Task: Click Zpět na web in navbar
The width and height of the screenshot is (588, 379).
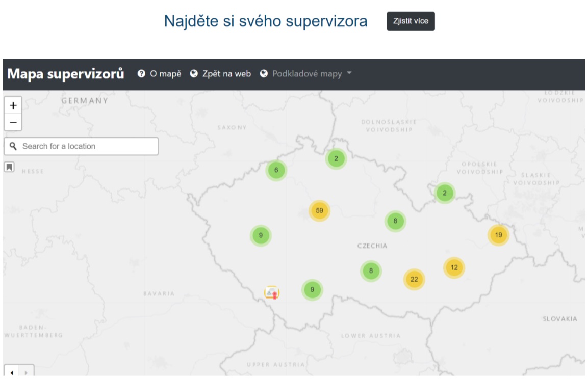Action: tap(220, 74)
